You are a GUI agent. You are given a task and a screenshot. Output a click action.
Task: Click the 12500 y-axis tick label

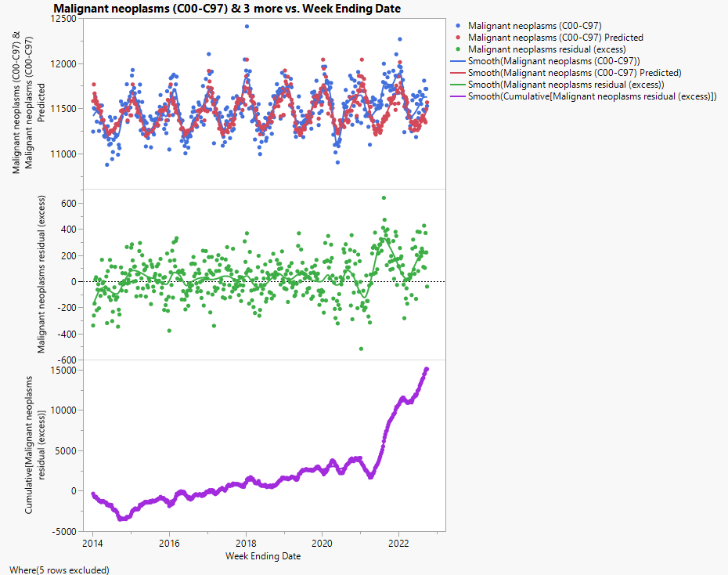tap(63, 19)
